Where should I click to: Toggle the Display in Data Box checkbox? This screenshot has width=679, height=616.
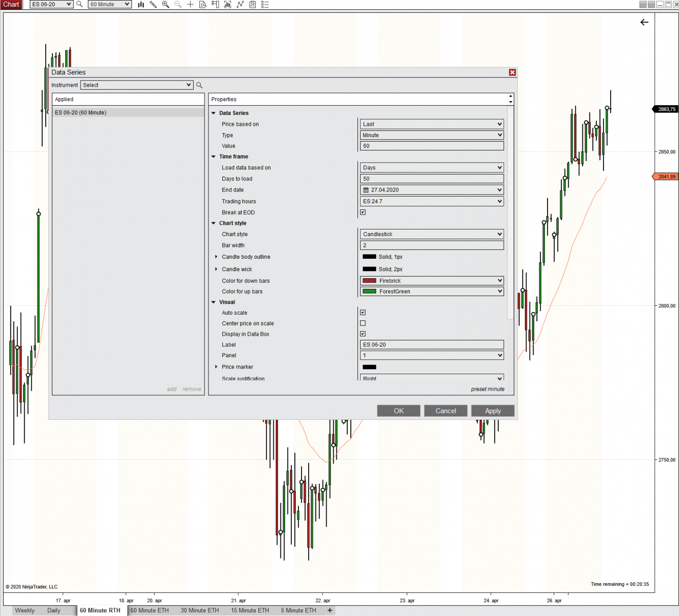pos(363,334)
